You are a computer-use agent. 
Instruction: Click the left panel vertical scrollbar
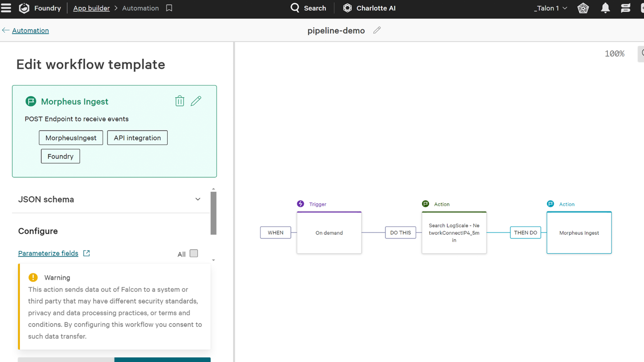coord(213,213)
